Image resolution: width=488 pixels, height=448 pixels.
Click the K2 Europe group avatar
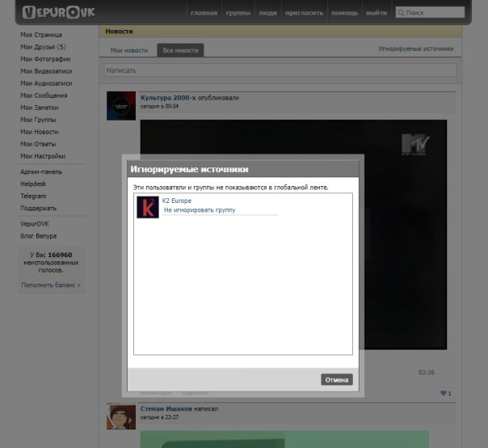coord(148,207)
